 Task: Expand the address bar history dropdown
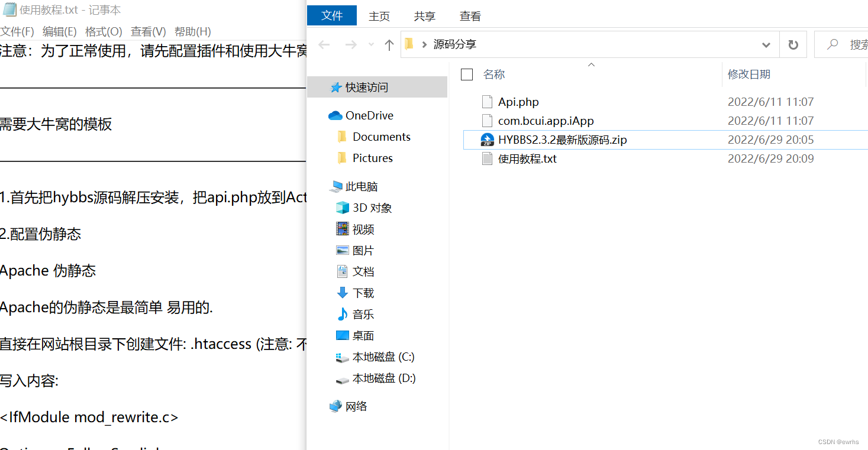pyautogui.click(x=766, y=44)
